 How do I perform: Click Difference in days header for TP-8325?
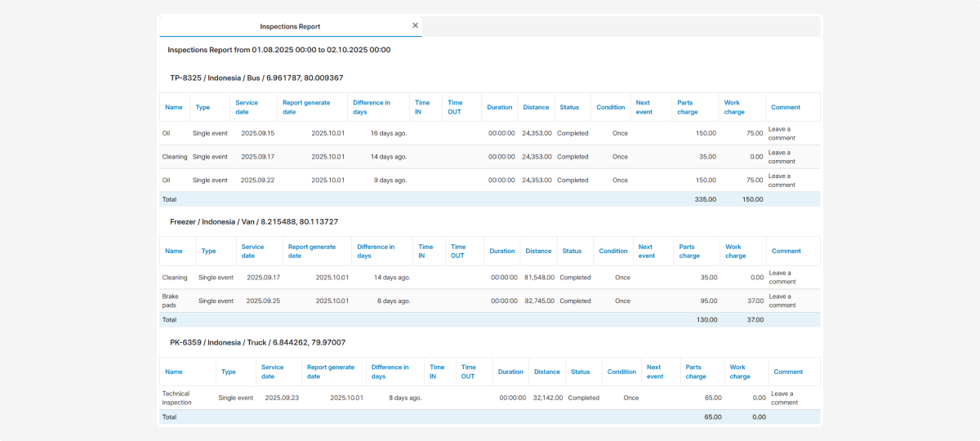point(372,107)
